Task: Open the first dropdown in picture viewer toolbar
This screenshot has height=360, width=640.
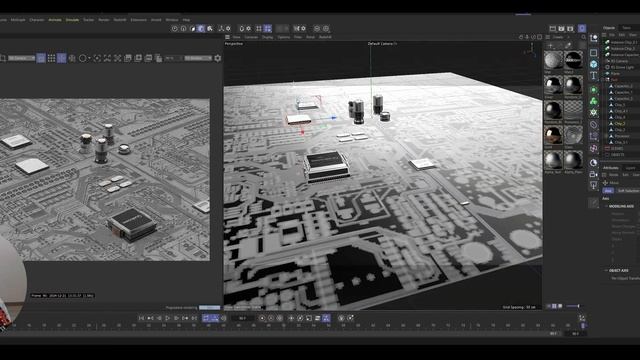Action: tap(21, 58)
